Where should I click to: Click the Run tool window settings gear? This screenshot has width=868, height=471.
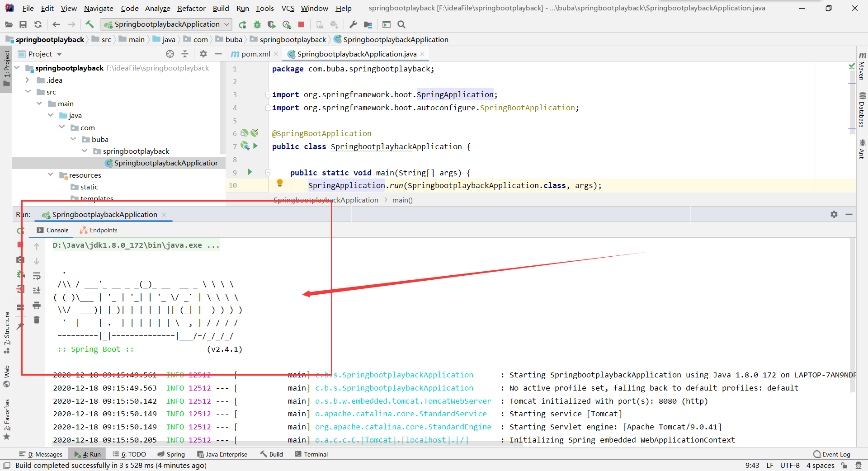tap(834, 214)
